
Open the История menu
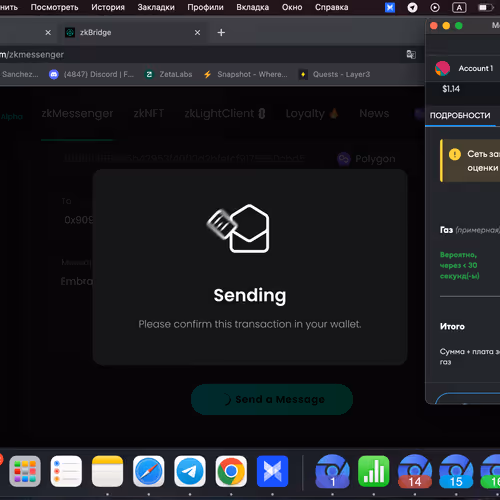(x=108, y=7)
